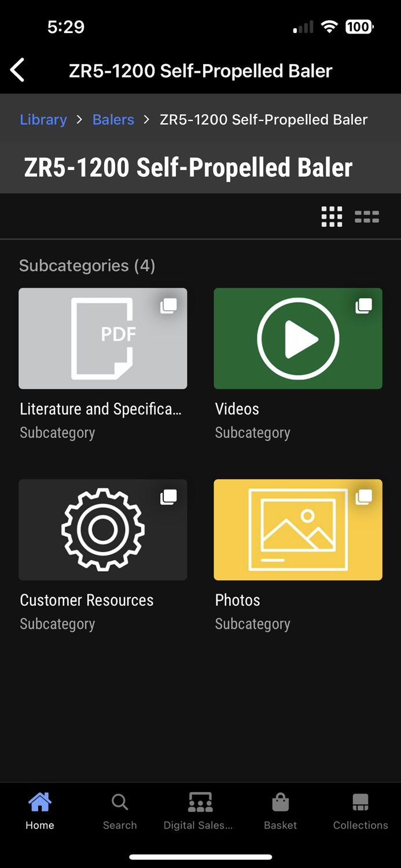
Task: Tap the back arrow icon
Action: (x=18, y=71)
